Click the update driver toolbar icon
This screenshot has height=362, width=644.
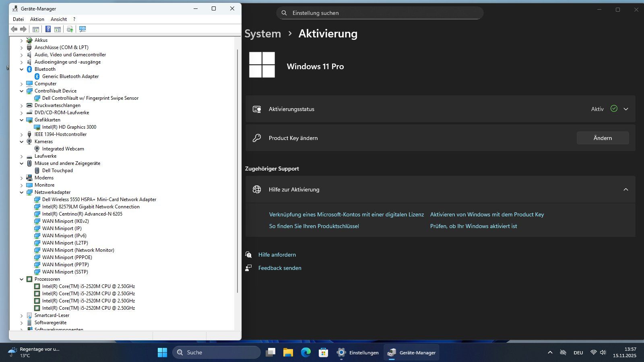tap(70, 29)
